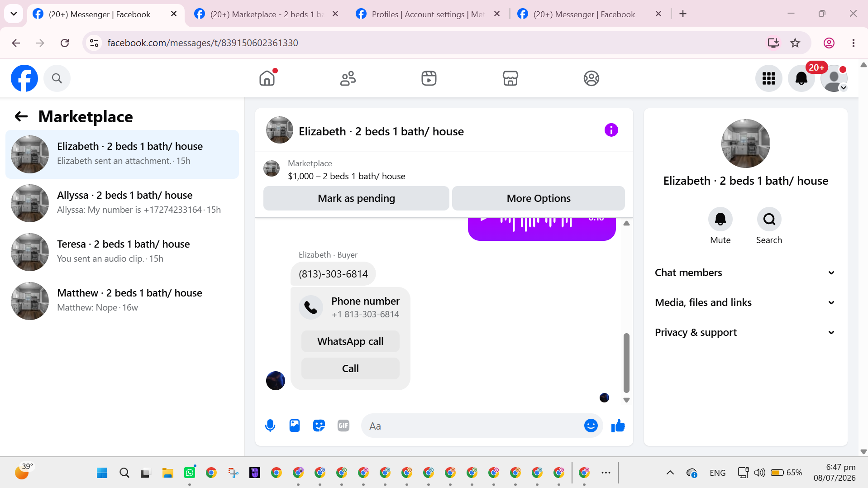Mute this conversation bell icon
The image size is (868, 488).
(720, 220)
